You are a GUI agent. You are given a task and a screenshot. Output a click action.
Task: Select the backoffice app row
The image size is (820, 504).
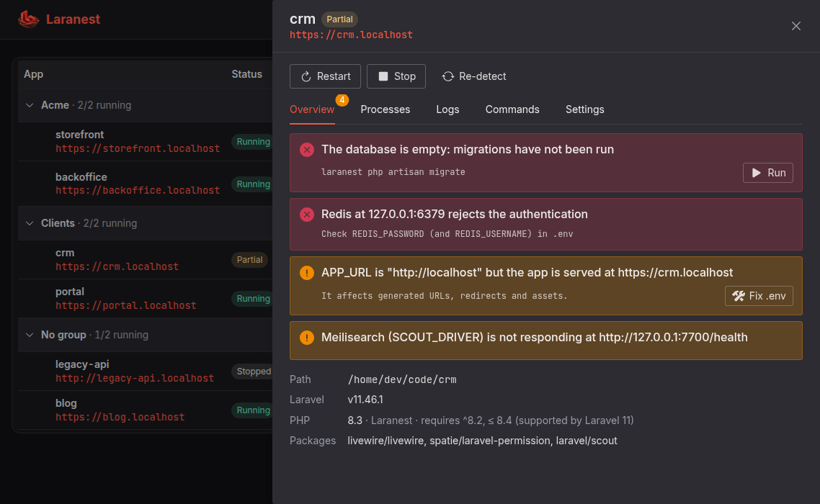click(146, 184)
